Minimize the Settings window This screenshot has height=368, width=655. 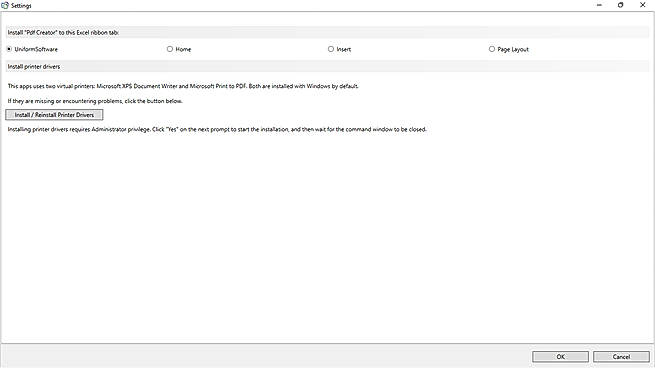[x=599, y=5]
